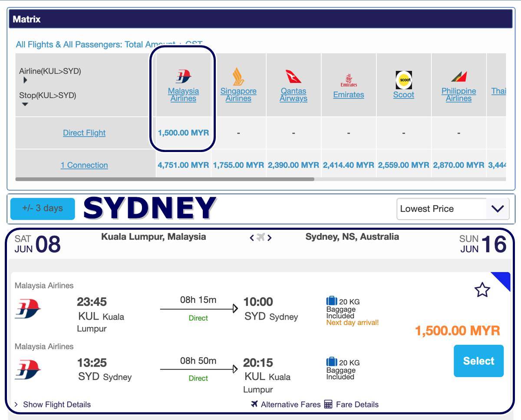Select 2,414.40 MYR Emirates fare
Screen dimensions: 521x420
click(x=349, y=165)
